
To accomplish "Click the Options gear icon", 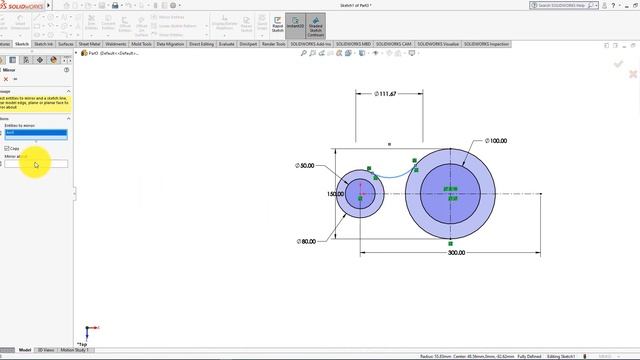I will click(x=173, y=5).
